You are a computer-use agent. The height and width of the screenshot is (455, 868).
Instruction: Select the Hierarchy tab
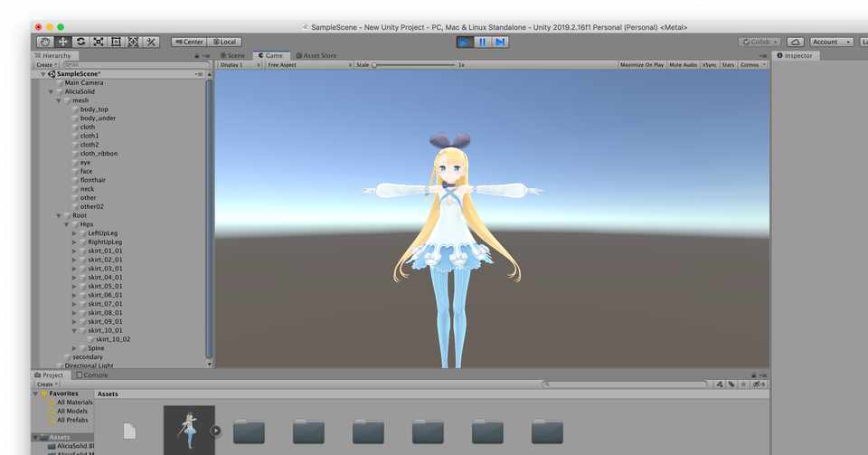[53, 56]
